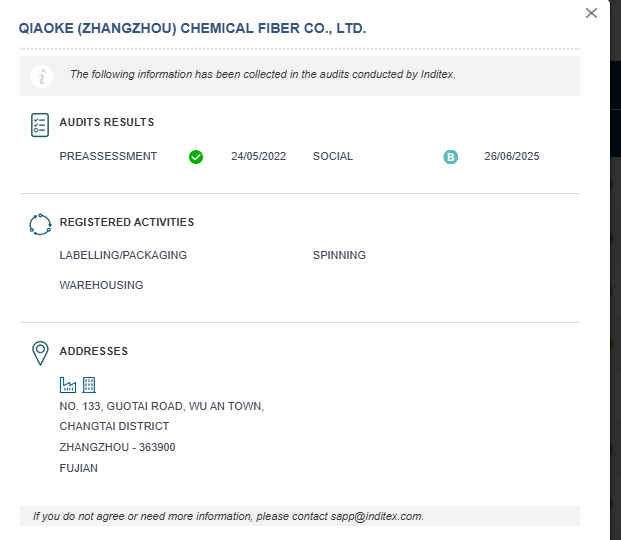Screen dimensions: 621x540
Task: Click the green preassessment checkmark icon
Action: coord(196,157)
